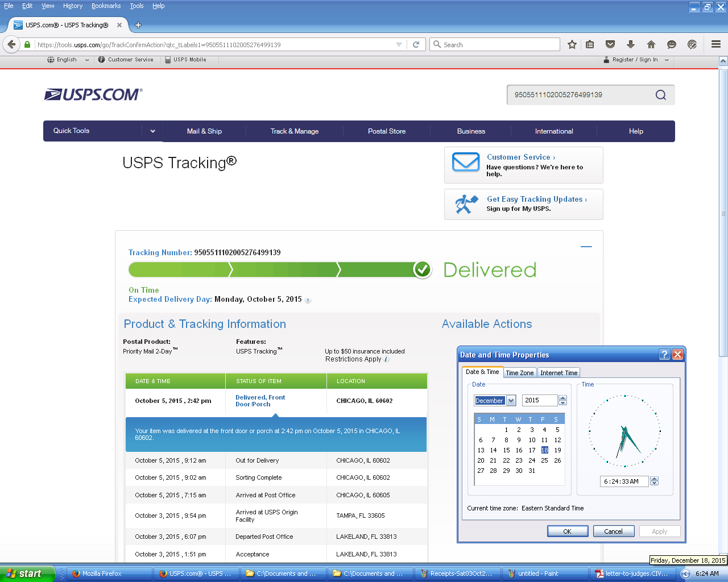Open the letter-to-judges taskbar item
728x582 pixels.
pos(632,573)
